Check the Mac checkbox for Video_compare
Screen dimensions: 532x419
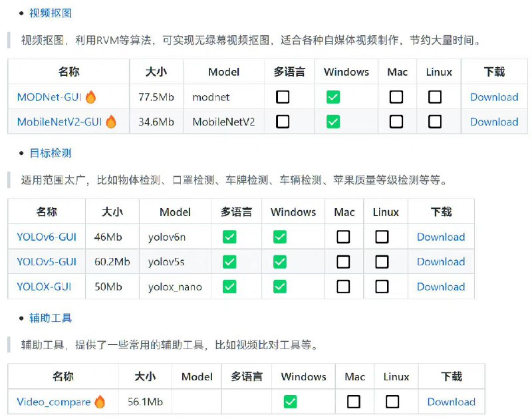click(x=354, y=402)
